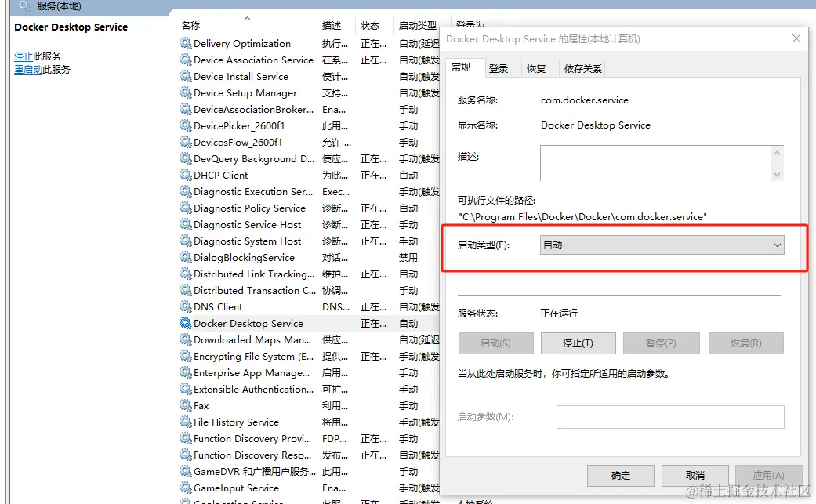Viewport: 816px width, 504px height.
Task: Click the Device Setup Manager gear icon
Action: click(x=185, y=92)
